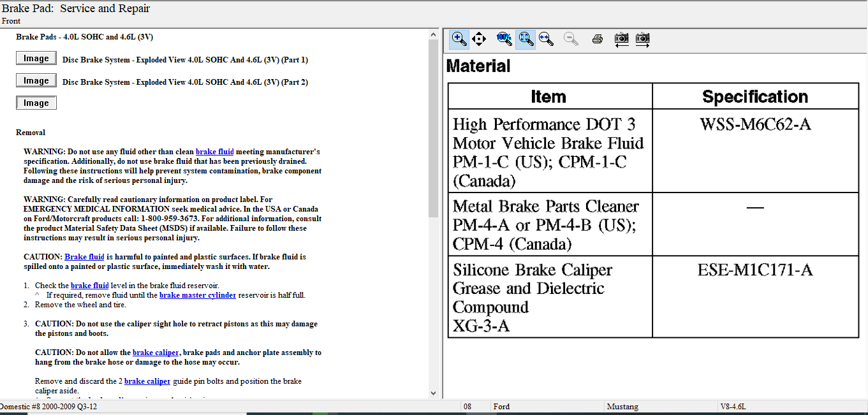Open Image for Exploded View Part 2
The width and height of the screenshot is (868, 415).
point(36,81)
